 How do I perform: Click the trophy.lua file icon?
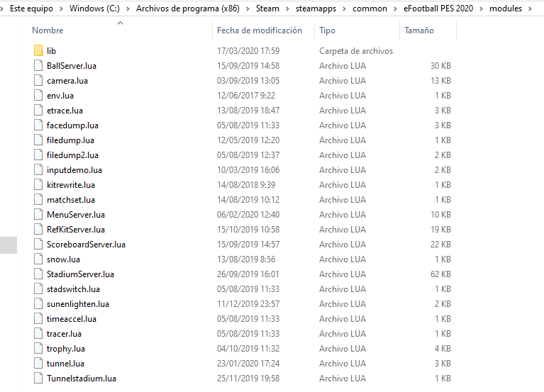click(38, 349)
